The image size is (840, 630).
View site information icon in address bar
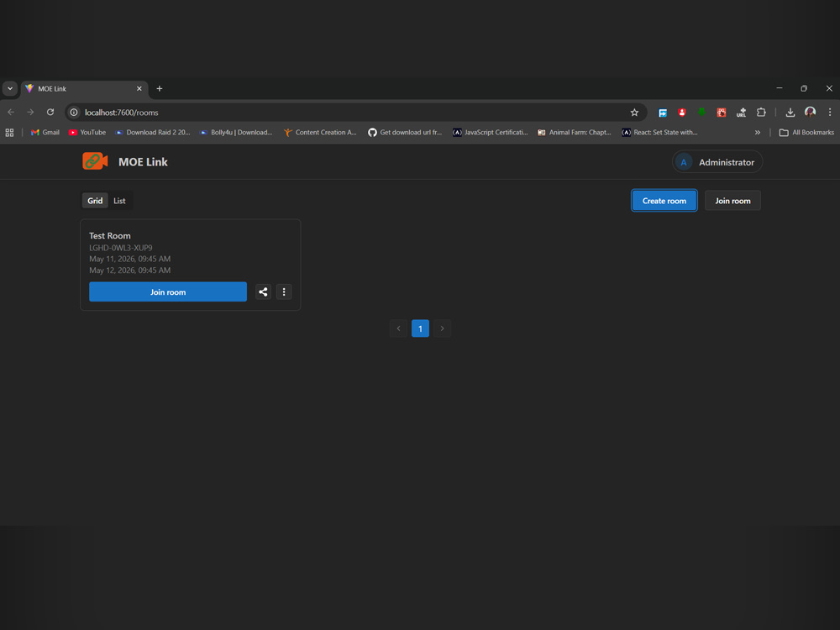[74, 113]
